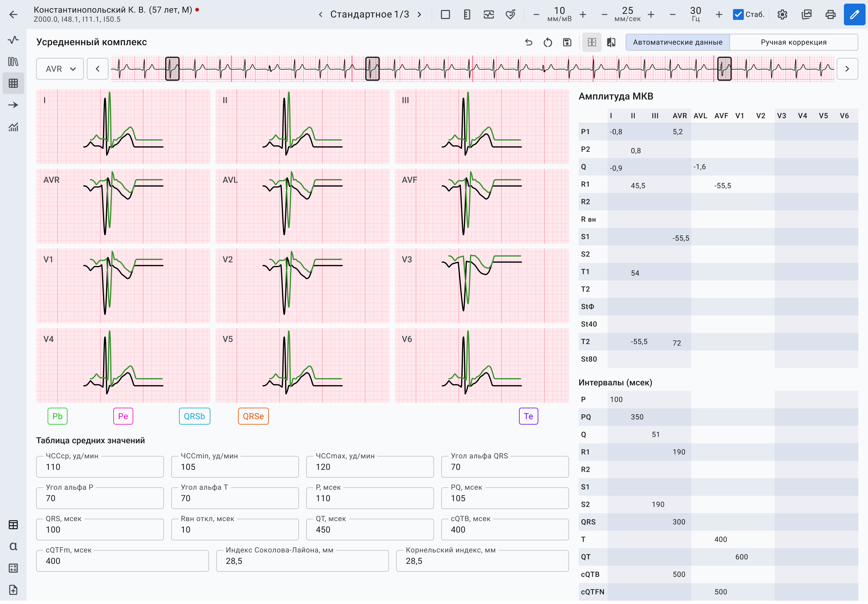
Task: Reset with the circular arrow icon
Action: [x=548, y=42]
